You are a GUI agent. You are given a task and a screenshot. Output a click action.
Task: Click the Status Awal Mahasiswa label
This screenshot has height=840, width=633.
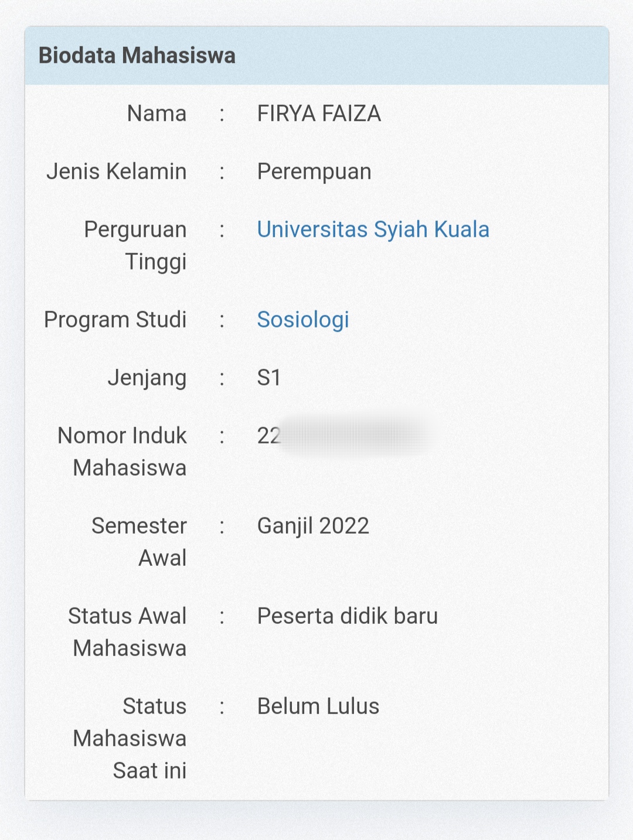(x=128, y=632)
